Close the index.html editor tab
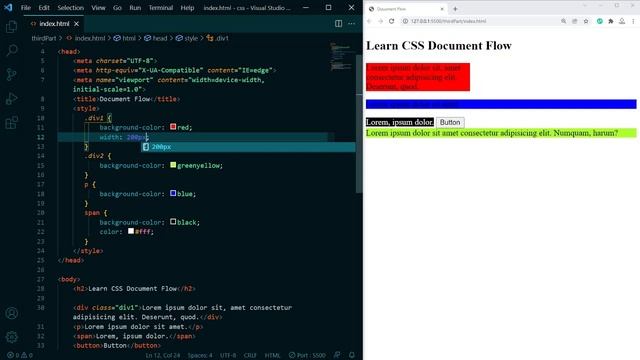 pos(76,24)
